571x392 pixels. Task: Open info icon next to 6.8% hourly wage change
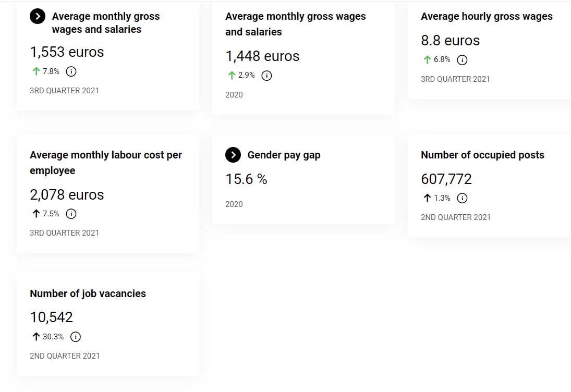tap(462, 60)
